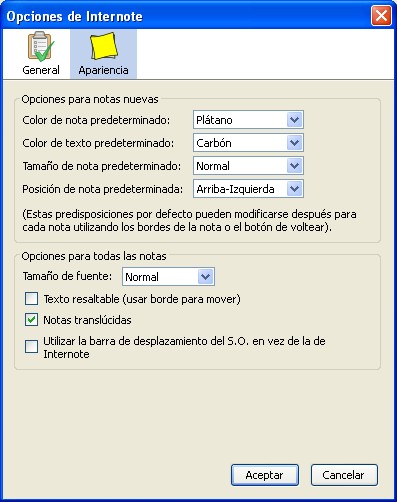The height and width of the screenshot is (502, 397).
Task: Expand default note size Normal dropdown
Action: (248, 166)
